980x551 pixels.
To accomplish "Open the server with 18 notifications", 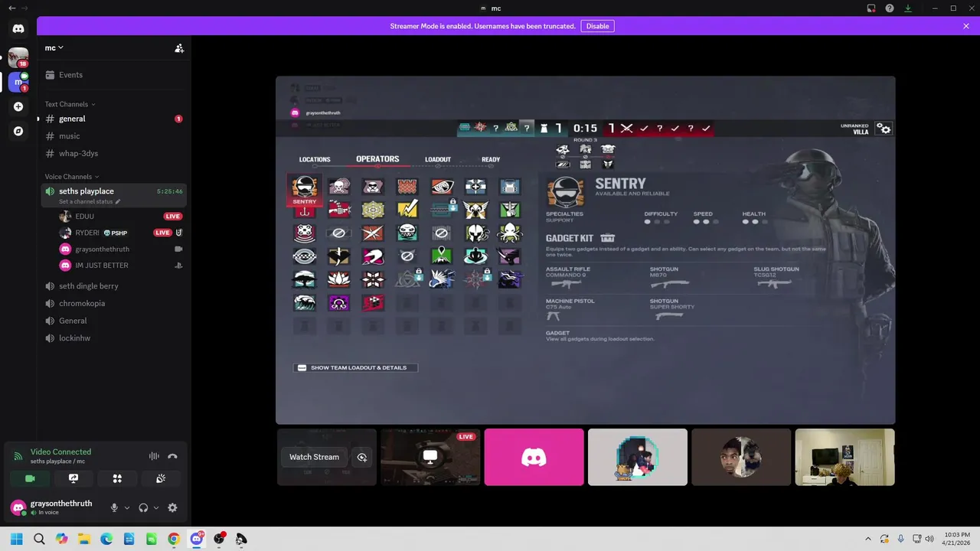I will coord(18,57).
